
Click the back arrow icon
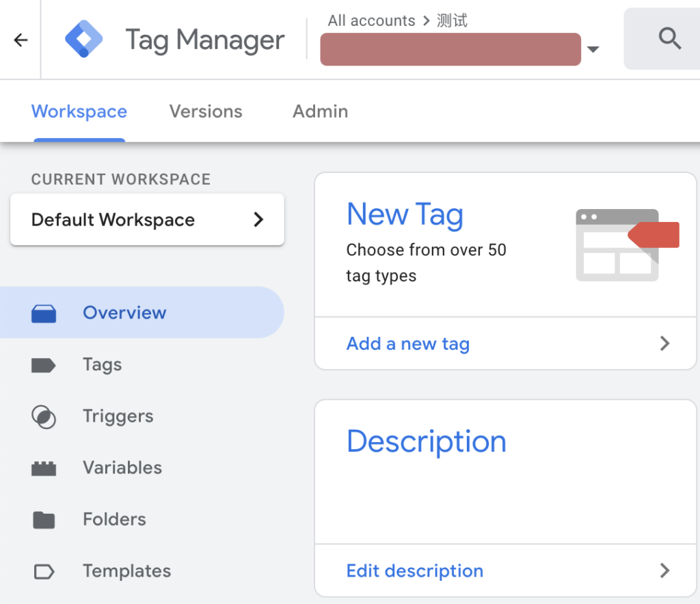click(21, 40)
